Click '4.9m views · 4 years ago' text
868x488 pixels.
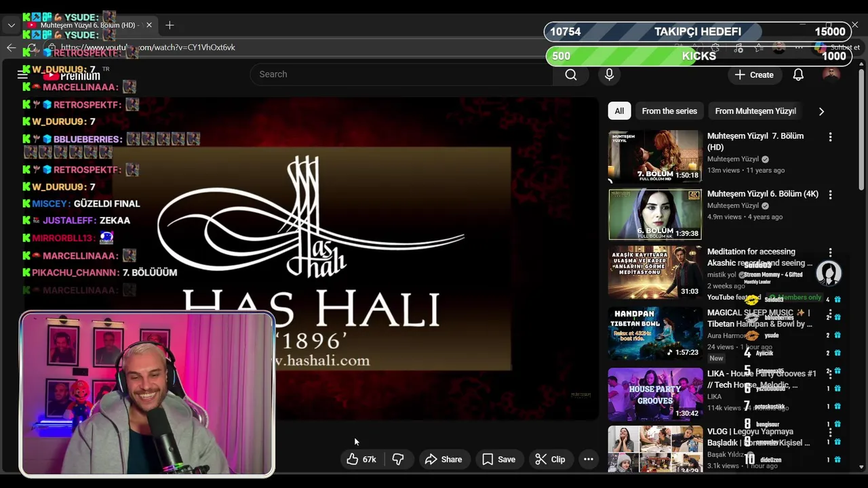coord(745,217)
